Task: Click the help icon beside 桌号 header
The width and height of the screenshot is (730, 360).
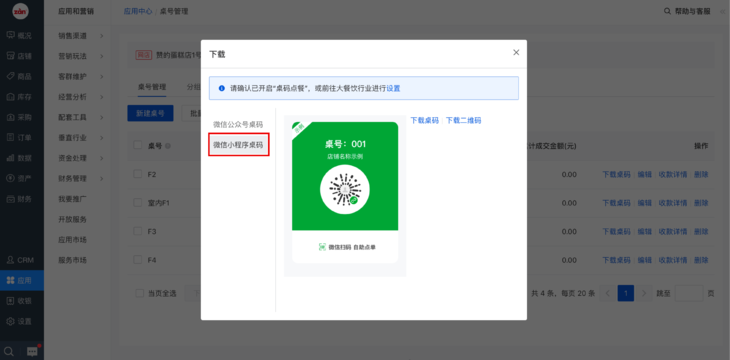Action: click(168, 146)
